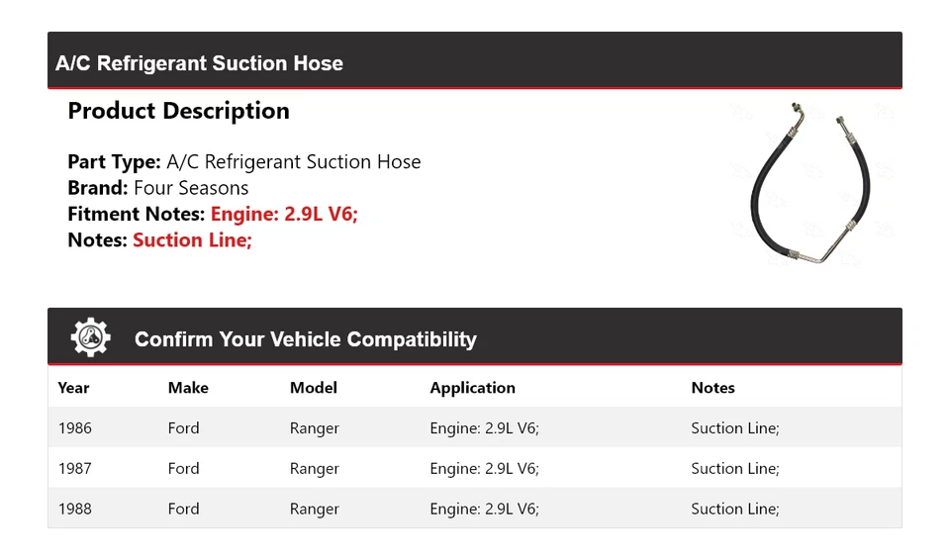The image size is (950, 560).
Task: Click Ford in the 1988 row
Action: coord(183,510)
